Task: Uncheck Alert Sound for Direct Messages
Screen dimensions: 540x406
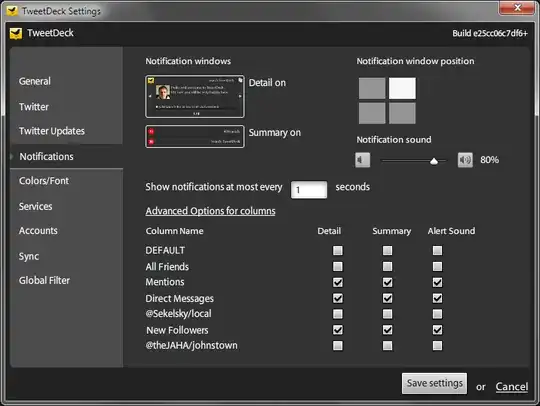Action: [437, 298]
